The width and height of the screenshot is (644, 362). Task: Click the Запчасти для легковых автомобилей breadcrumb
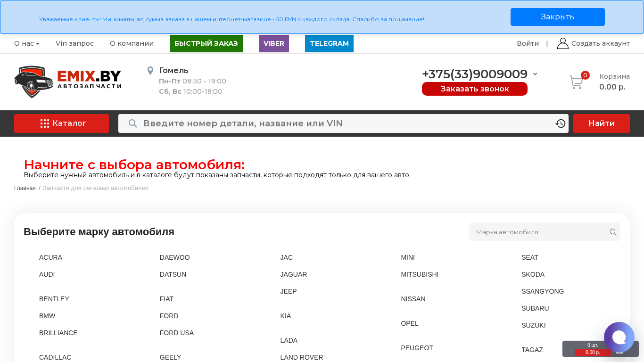pos(96,188)
